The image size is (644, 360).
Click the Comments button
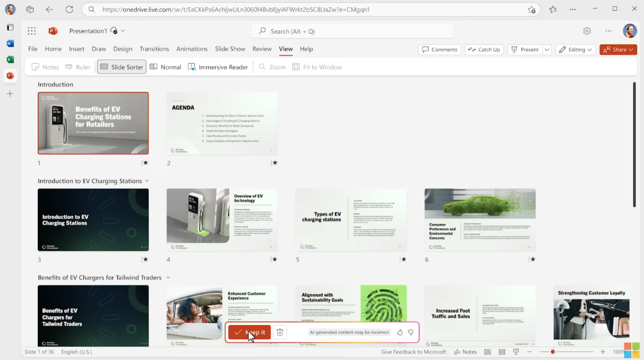(x=439, y=49)
